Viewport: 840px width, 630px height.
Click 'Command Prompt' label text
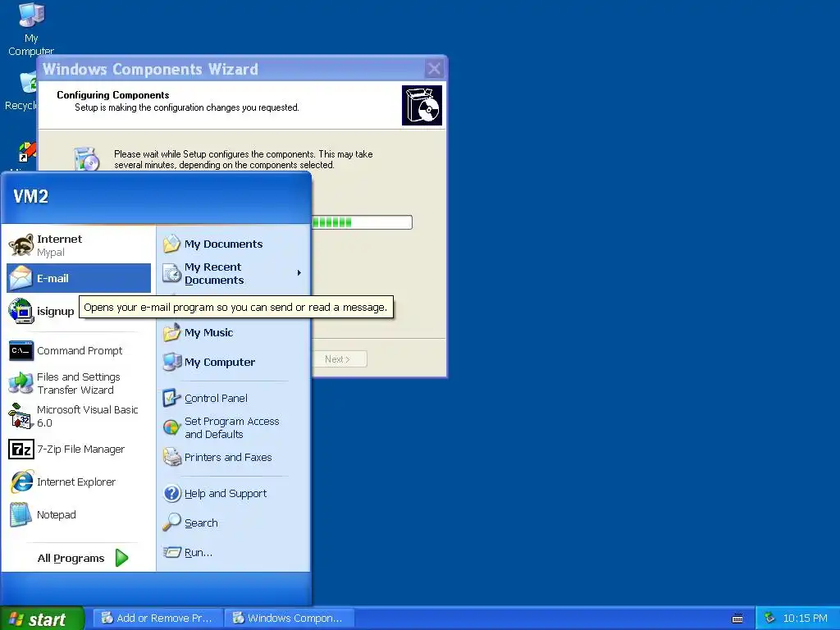tap(80, 351)
